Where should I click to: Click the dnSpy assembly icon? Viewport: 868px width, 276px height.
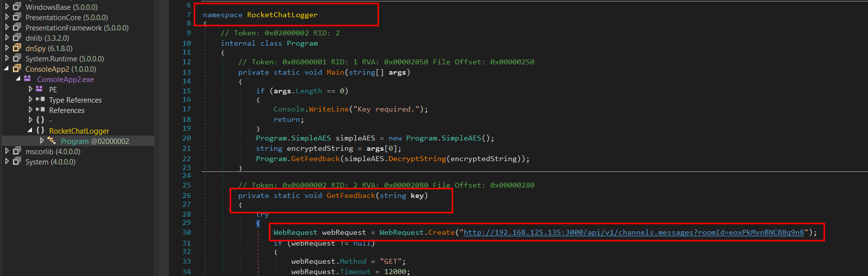tap(17, 48)
